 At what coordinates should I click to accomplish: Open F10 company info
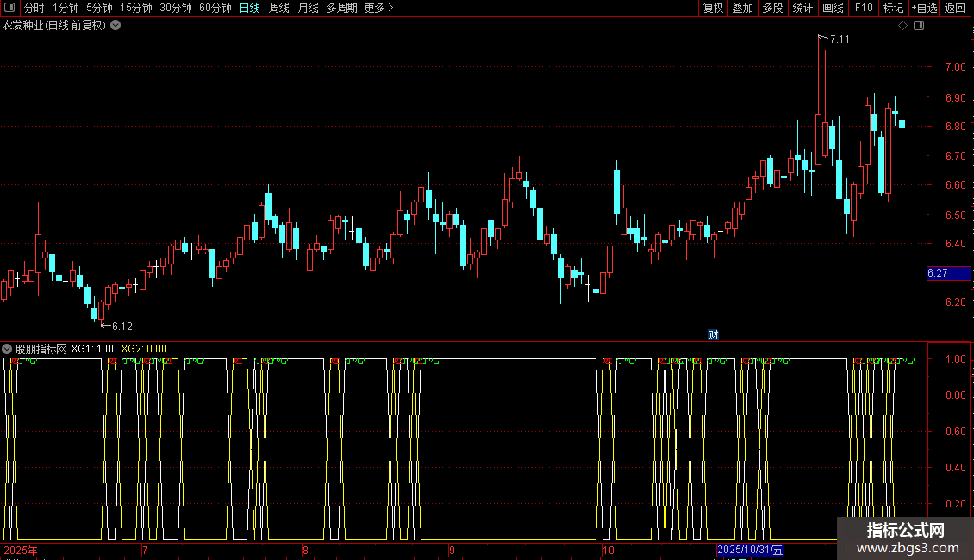click(x=864, y=8)
